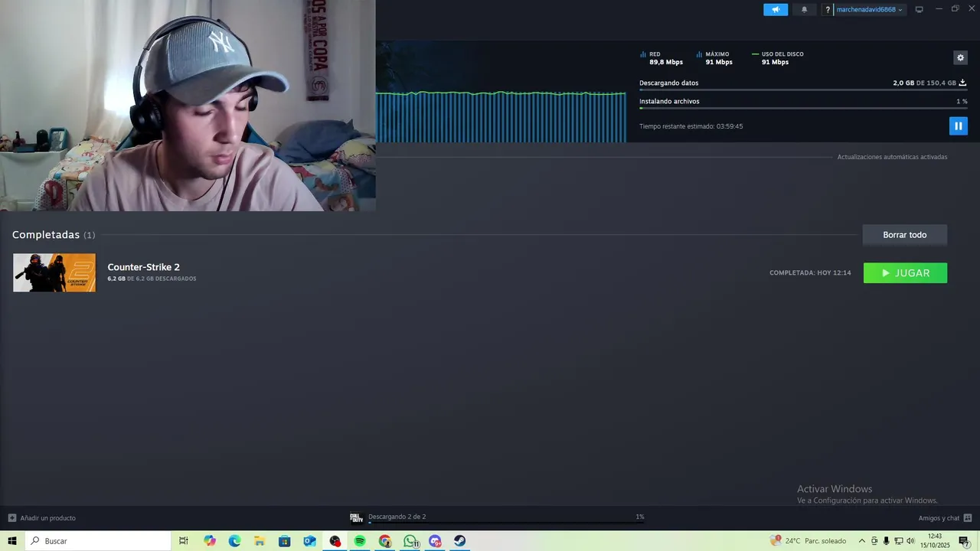The image size is (980, 551).
Task: Click the microphone tray icon
Action: [887, 541]
